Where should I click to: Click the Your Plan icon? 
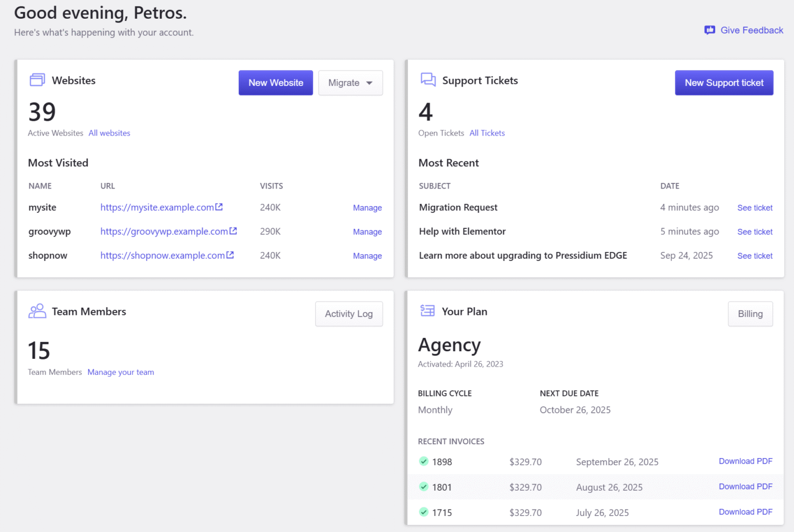coord(427,311)
